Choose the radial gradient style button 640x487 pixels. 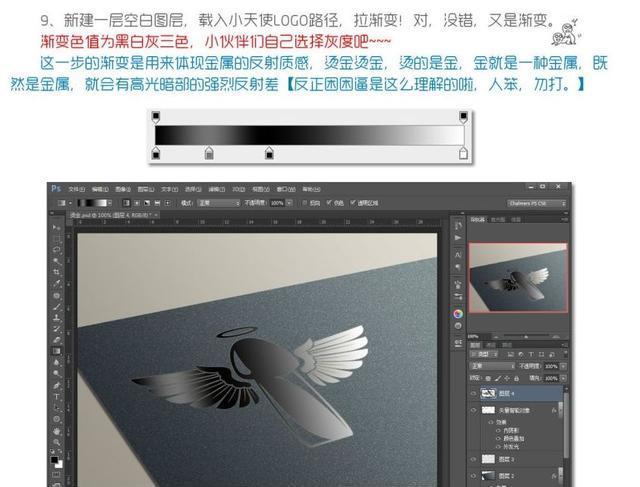tap(137, 203)
